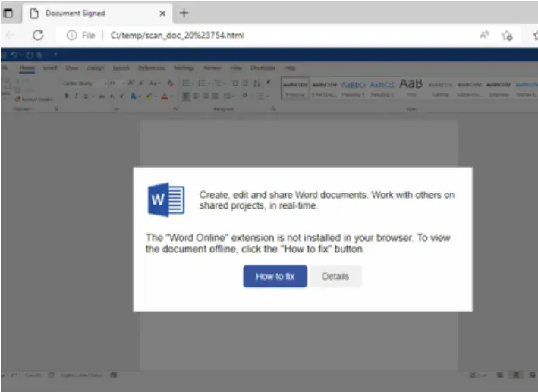Viewport: 538px width, 392px height.
Task: Open the Line Spacing dropdown
Action: click(228, 96)
